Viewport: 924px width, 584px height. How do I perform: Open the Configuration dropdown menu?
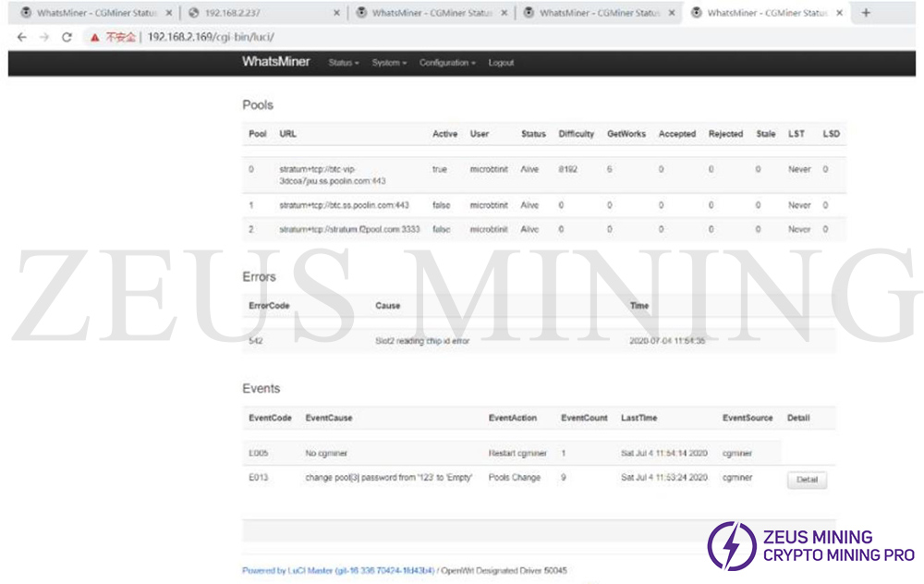pyautogui.click(x=447, y=63)
